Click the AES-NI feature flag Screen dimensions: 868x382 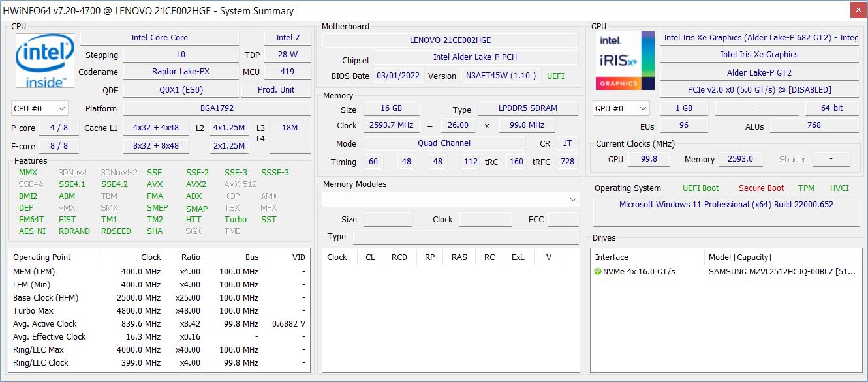[32, 231]
